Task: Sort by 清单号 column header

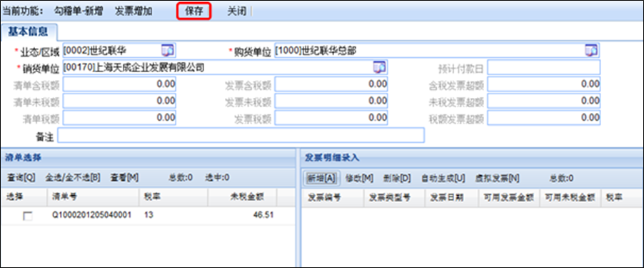Action: pos(94,197)
